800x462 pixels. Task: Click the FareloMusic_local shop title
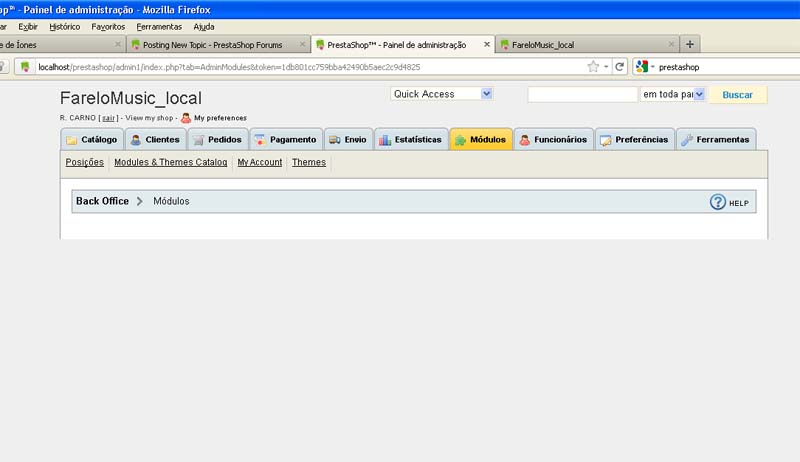pos(131,98)
